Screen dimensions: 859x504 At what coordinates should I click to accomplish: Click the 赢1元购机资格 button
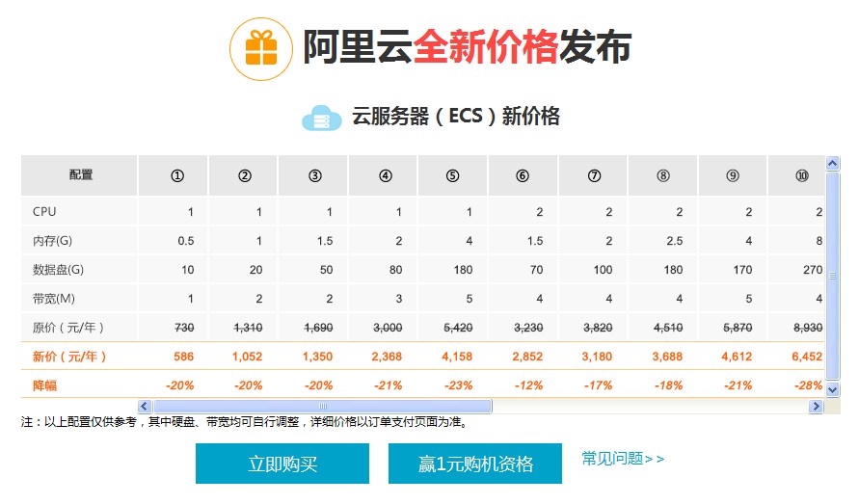pyautogui.click(x=475, y=464)
